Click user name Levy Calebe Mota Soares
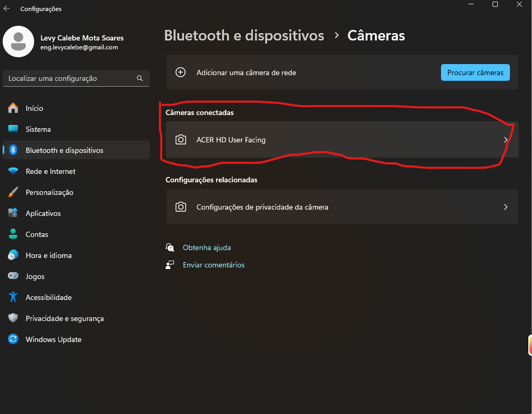 [82, 38]
